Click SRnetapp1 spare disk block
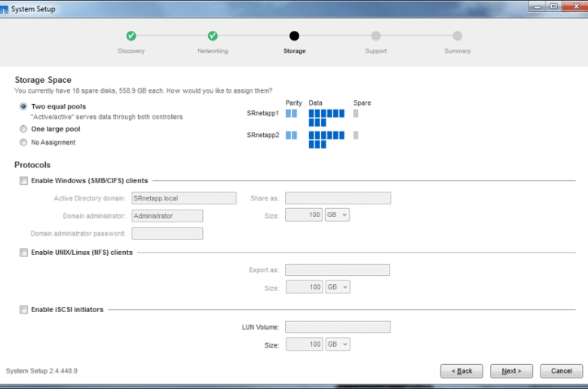Image resolution: width=588 pixels, height=389 pixels. point(356,113)
